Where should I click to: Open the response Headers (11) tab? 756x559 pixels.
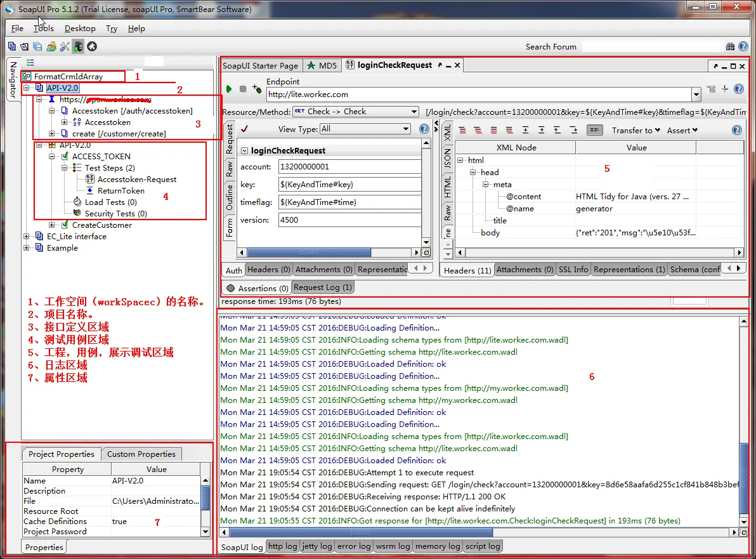point(467,270)
